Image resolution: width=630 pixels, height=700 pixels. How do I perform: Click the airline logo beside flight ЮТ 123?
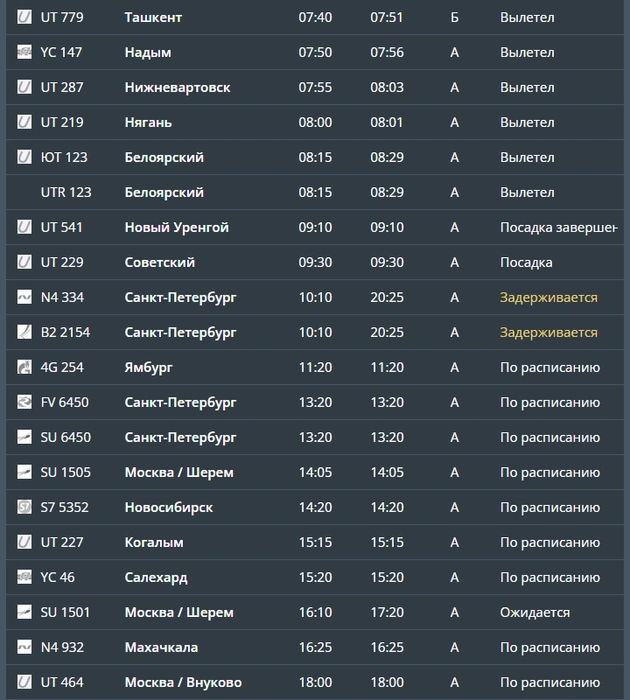pos(24,157)
